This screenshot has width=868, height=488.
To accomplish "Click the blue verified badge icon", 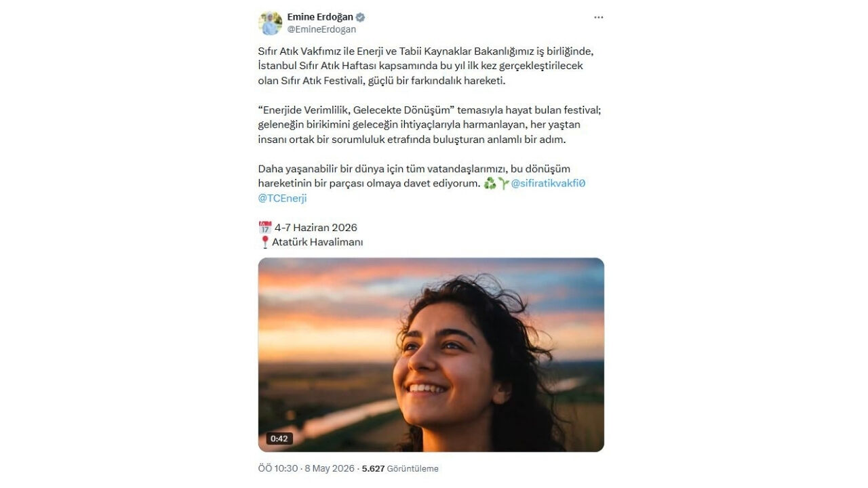I will 361,17.
